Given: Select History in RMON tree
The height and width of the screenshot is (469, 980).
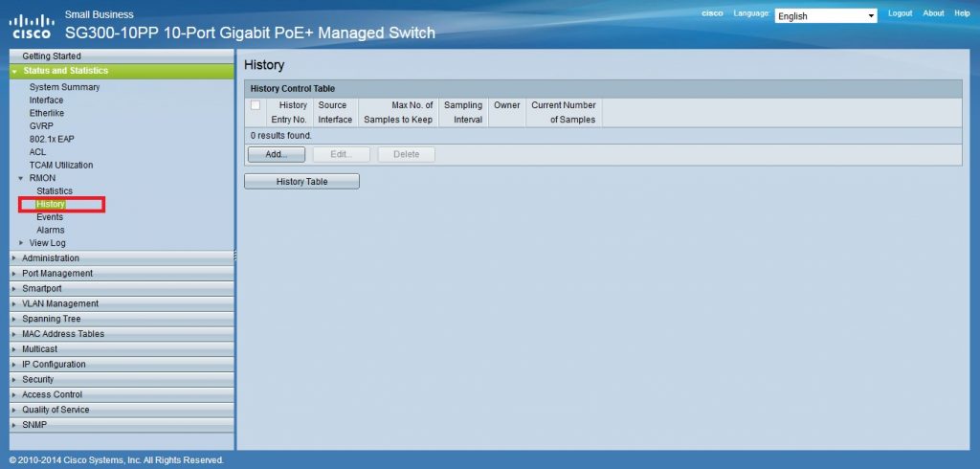Looking at the screenshot, I should coord(51,204).
